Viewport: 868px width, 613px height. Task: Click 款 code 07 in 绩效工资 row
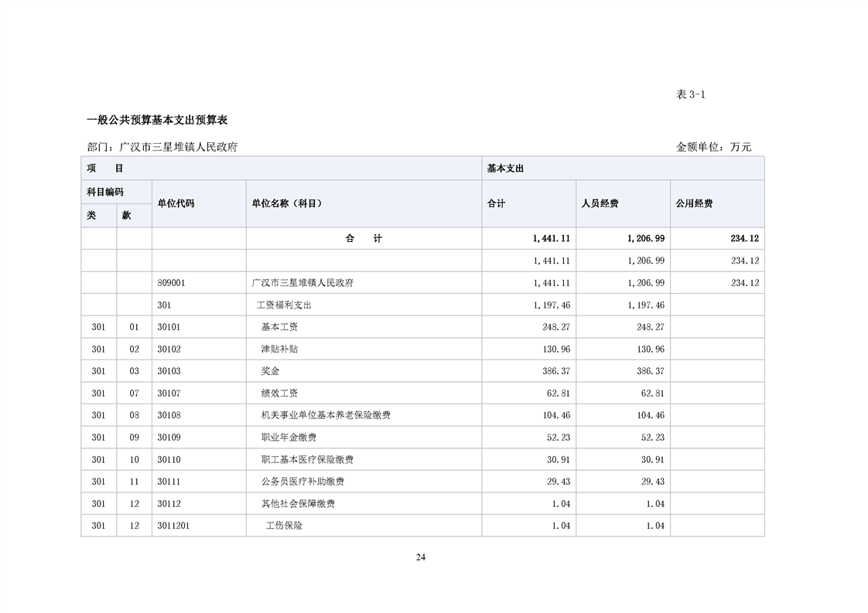(134, 393)
